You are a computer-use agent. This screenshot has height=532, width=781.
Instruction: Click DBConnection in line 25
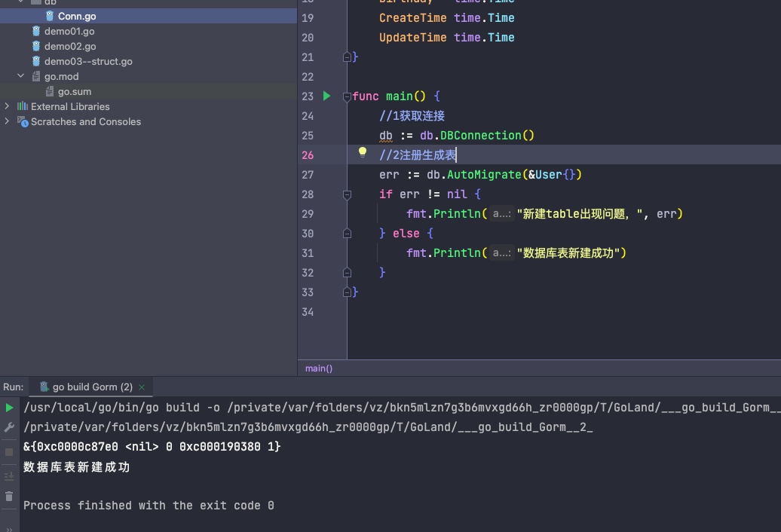(x=480, y=136)
